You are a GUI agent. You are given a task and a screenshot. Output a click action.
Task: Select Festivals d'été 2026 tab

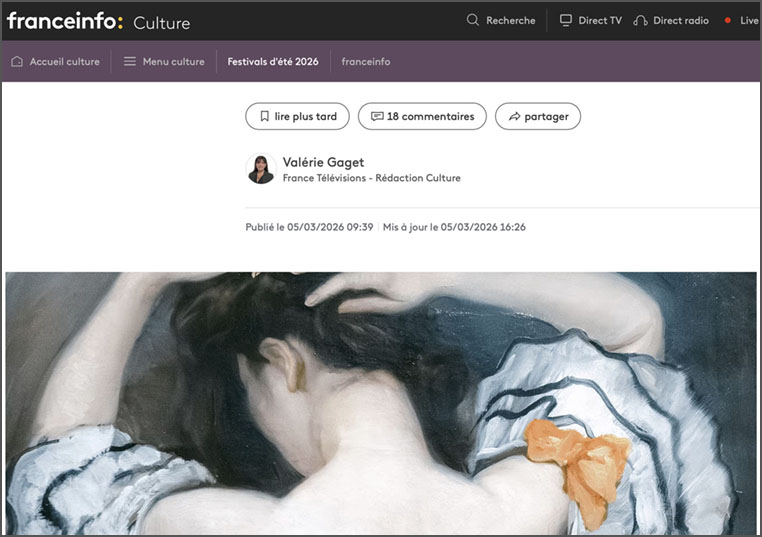[273, 62]
